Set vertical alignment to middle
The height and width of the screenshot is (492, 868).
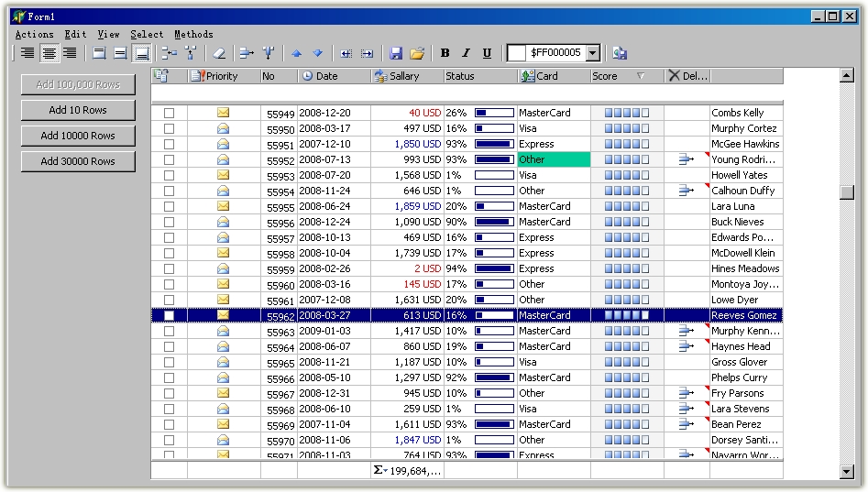(x=120, y=53)
